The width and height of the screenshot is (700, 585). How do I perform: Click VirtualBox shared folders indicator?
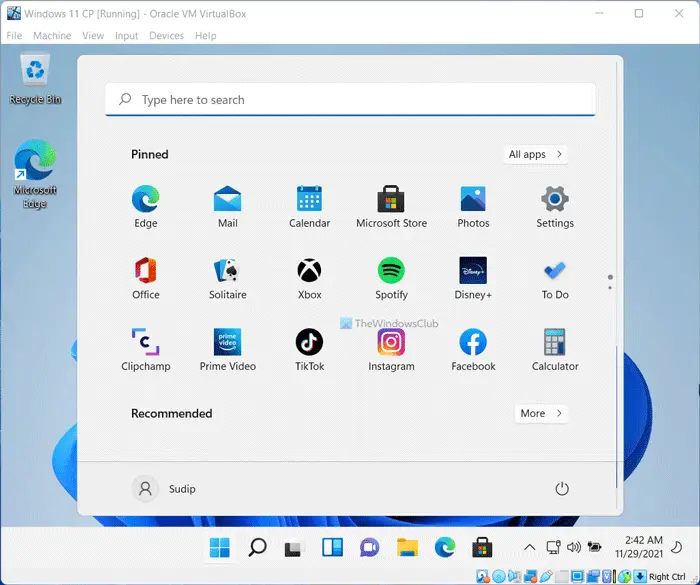point(562,577)
